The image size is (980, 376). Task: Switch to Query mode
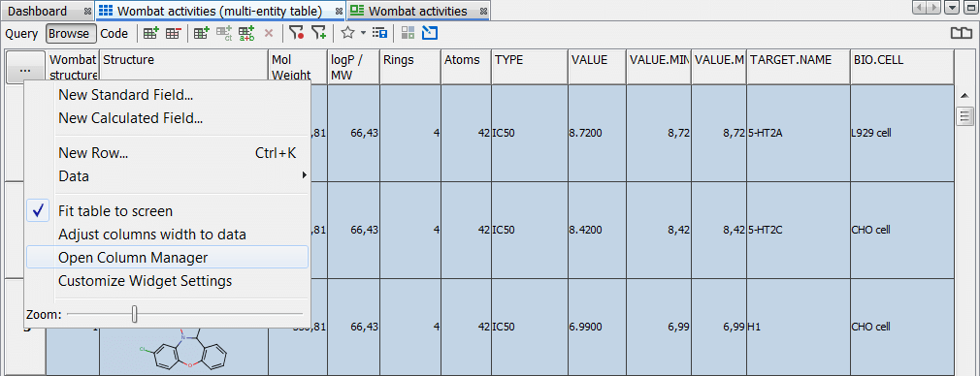click(x=22, y=34)
